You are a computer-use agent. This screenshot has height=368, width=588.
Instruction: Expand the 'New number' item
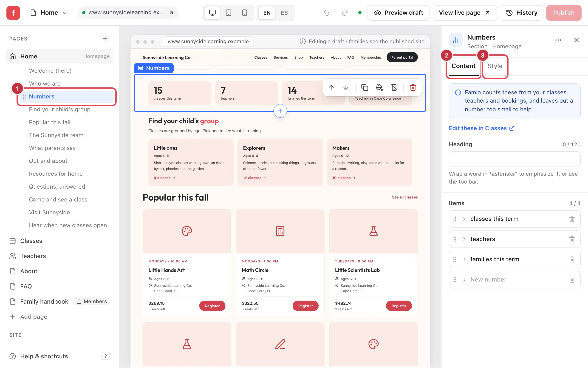(464, 280)
